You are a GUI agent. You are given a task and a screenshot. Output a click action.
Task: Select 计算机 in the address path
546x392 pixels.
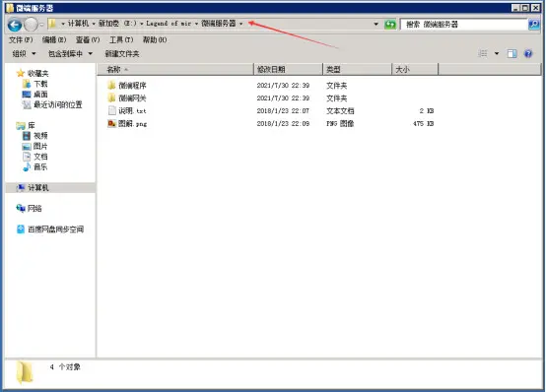point(78,24)
